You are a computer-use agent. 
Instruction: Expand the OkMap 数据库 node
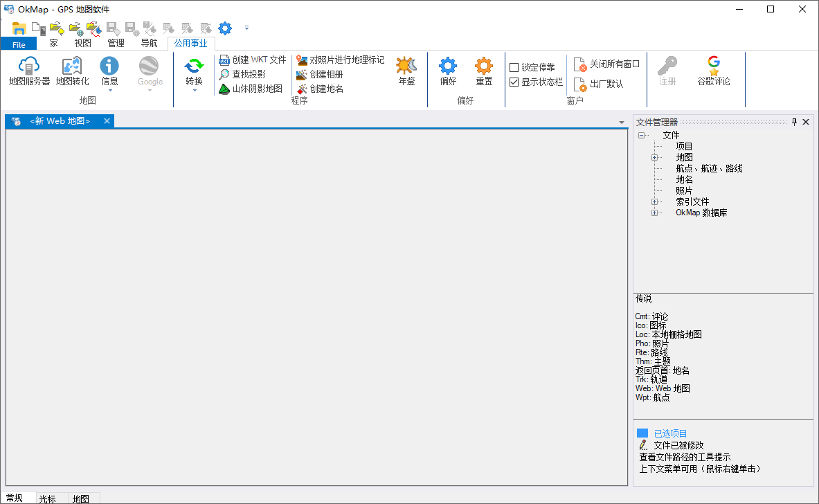click(654, 213)
